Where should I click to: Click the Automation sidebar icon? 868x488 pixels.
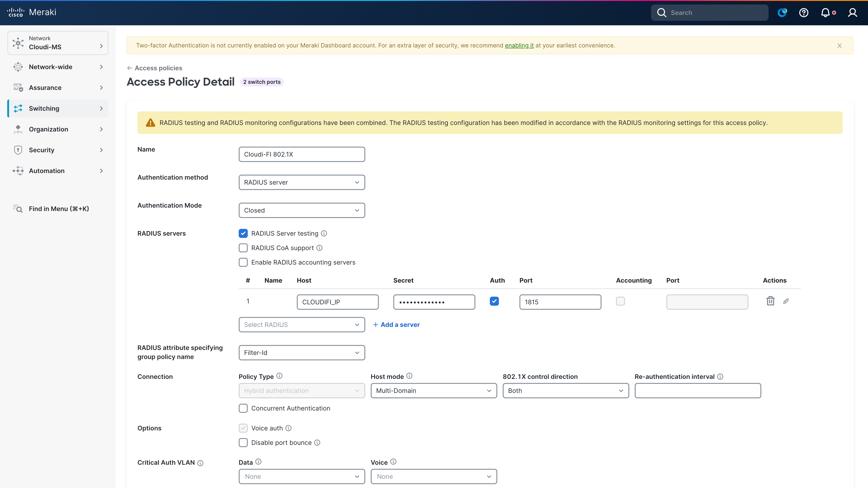pyautogui.click(x=18, y=171)
